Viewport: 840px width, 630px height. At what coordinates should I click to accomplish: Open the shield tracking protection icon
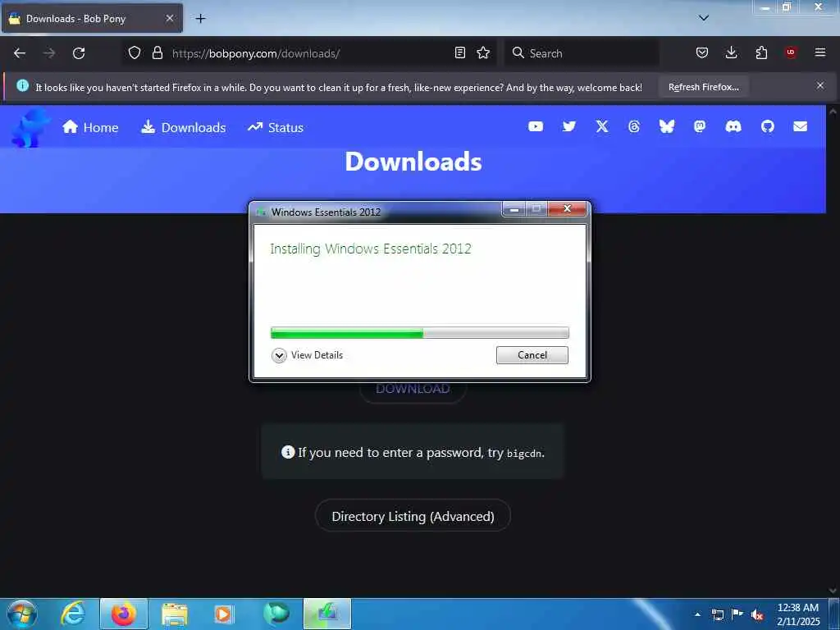135,52
